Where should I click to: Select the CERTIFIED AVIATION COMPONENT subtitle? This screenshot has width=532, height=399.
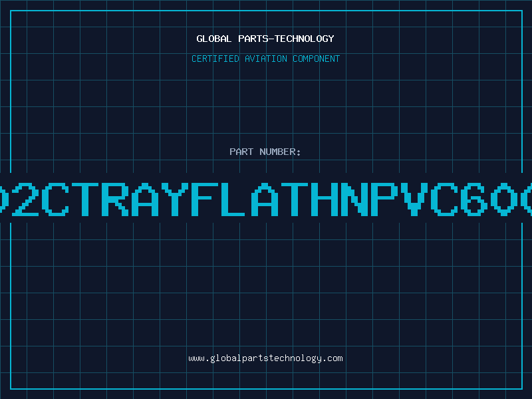(265, 59)
